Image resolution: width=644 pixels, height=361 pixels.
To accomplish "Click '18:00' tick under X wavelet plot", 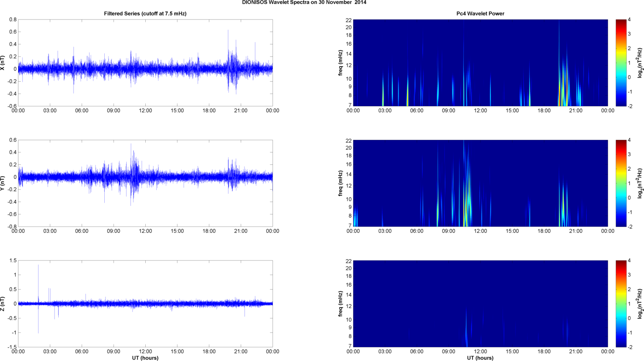I will click(544, 111).
